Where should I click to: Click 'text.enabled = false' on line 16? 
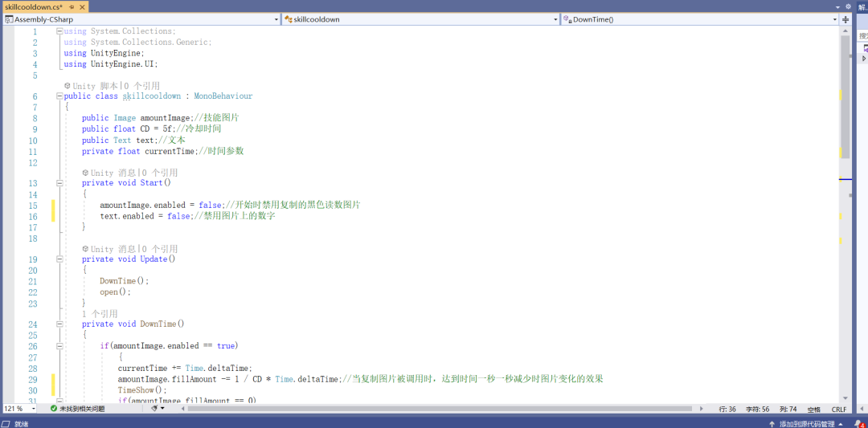[145, 216]
